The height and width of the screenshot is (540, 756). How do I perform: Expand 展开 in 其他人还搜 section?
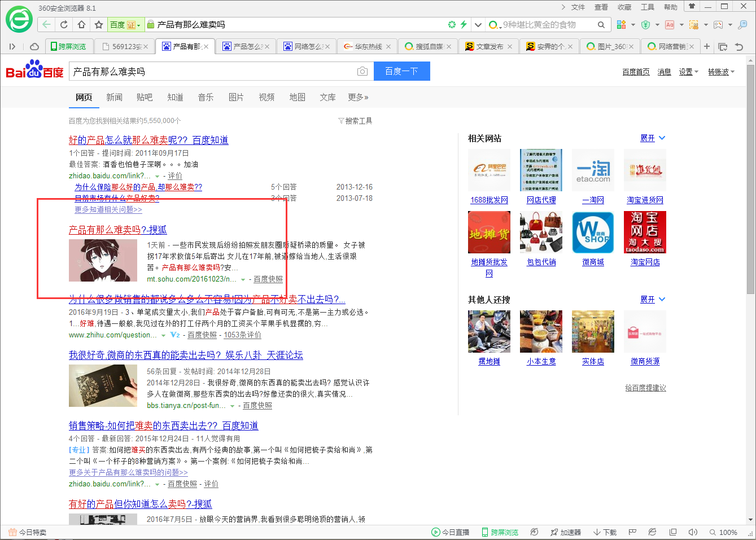(653, 299)
